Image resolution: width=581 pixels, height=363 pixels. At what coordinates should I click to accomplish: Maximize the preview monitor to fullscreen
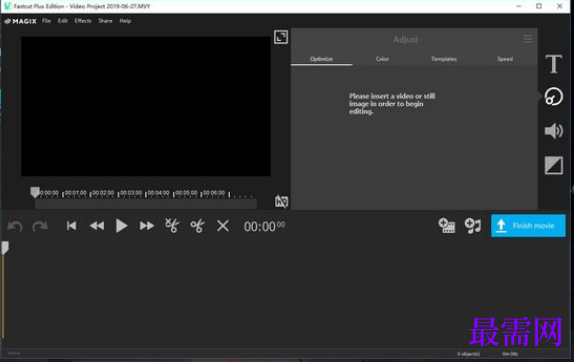pyautogui.click(x=281, y=37)
